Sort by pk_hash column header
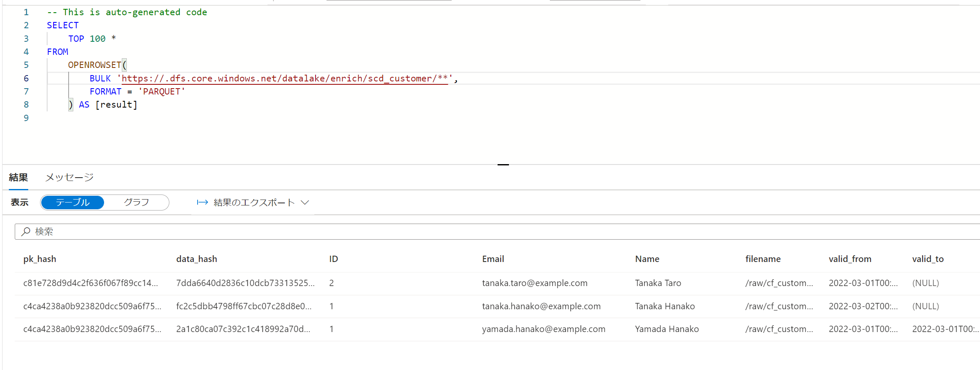The height and width of the screenshot is (370, 980). click(40, 259)
